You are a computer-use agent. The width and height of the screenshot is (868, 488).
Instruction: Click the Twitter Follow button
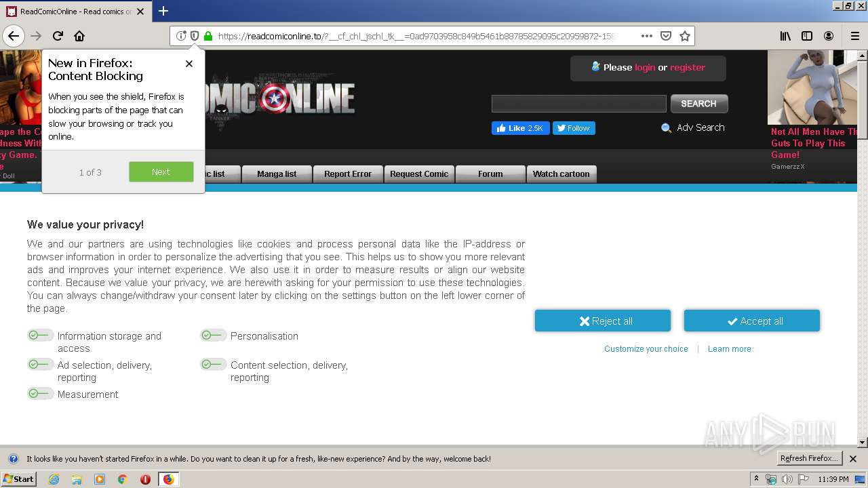tap(574, 128)
